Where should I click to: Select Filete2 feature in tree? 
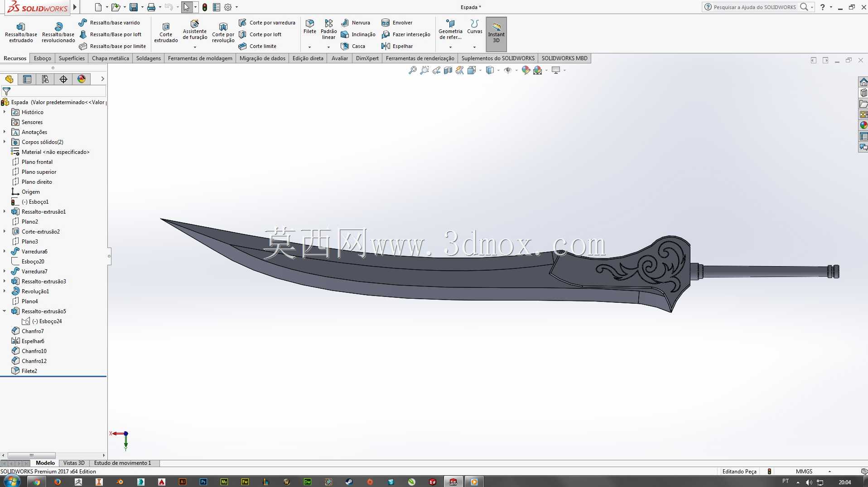[29, 371]
